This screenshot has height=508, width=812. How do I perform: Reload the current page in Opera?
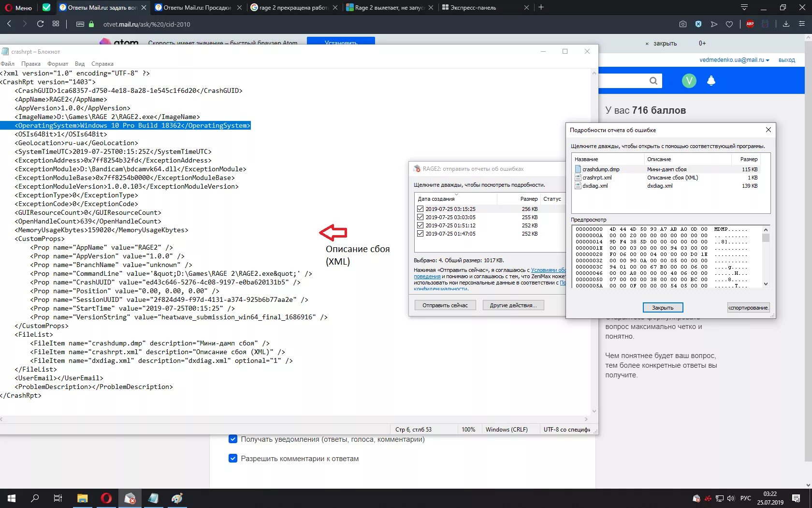click(x=40, y=24)
